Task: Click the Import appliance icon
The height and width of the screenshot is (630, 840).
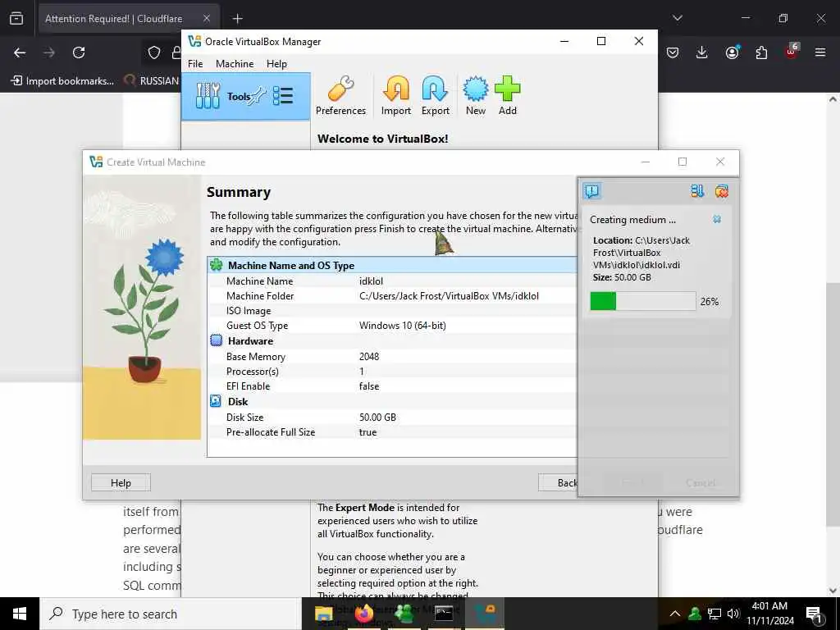Action: [x=396, y=97]
